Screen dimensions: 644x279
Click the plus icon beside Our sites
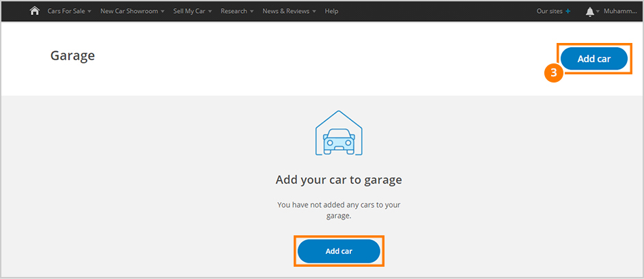click(568, 12)
